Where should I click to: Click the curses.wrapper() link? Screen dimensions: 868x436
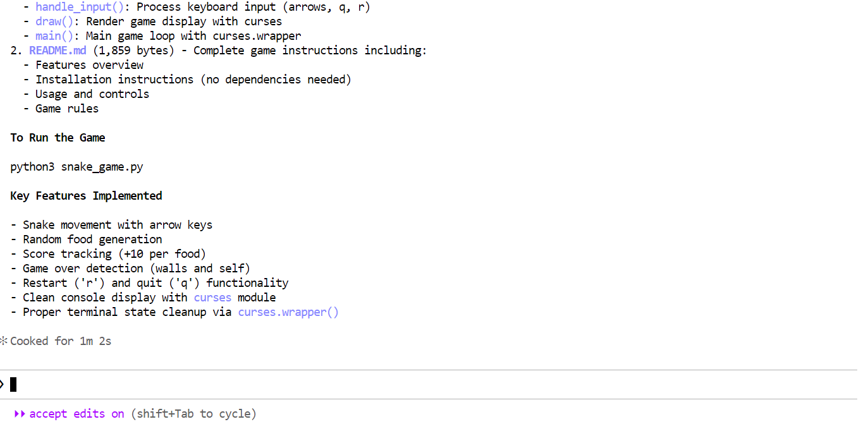tap(288, 312)
